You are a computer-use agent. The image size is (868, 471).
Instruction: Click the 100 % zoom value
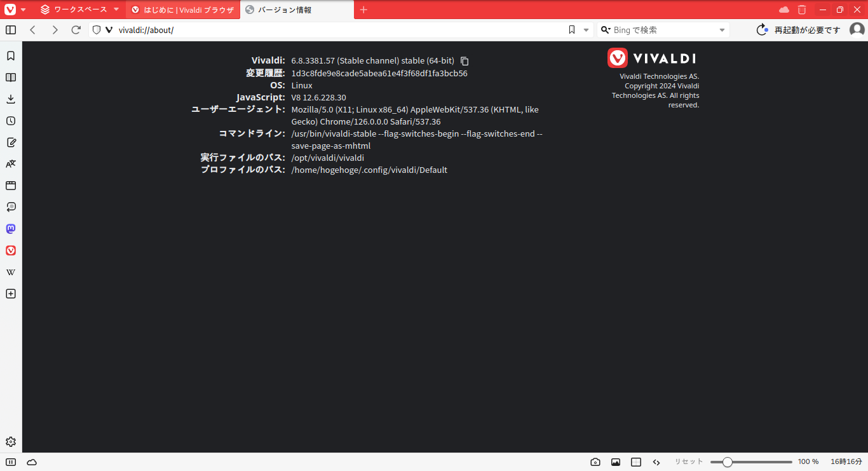pos(808,462)
